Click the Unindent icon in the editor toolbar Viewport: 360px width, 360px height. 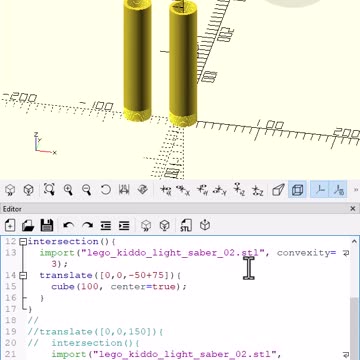tap(106, 226)
